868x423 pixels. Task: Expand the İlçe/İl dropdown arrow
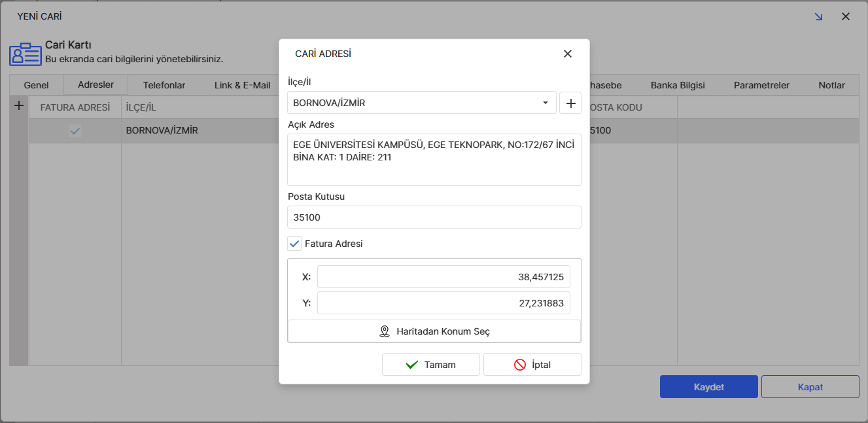pos(546,103)
